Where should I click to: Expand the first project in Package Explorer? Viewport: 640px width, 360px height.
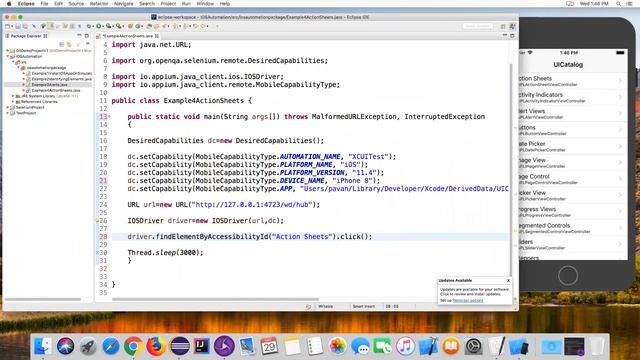point(8,51)
